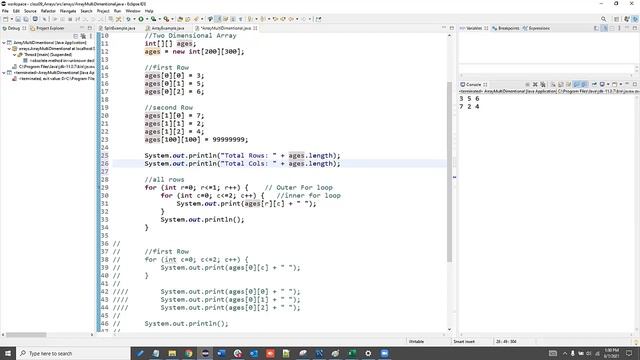Switch to the Breakpoints view tab

(509, 28)
